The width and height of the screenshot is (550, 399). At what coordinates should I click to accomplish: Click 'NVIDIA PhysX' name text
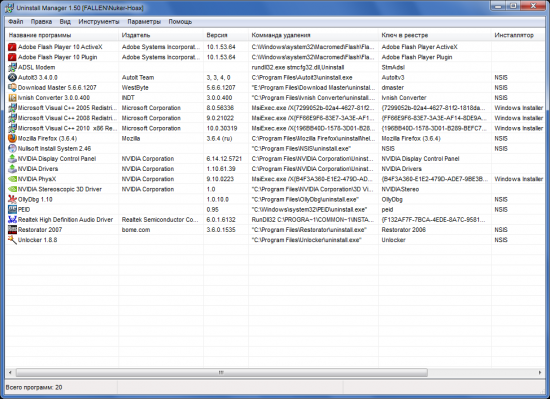click(x=37, y=179)
